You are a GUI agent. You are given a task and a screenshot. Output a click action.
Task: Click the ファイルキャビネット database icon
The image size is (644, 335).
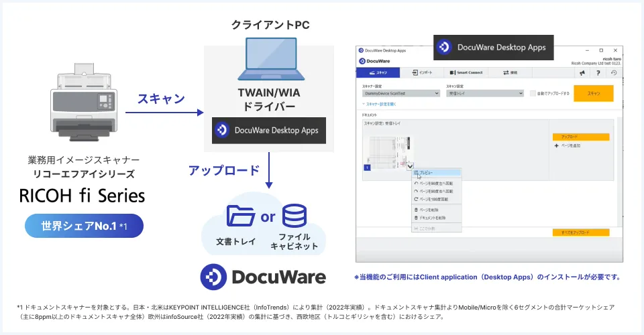click(294, 216)
